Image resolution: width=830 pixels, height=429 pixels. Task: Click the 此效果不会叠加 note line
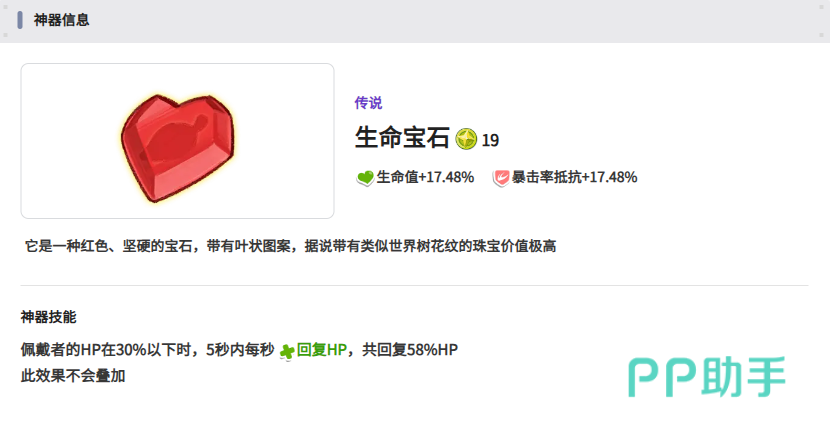click(73, 376)
